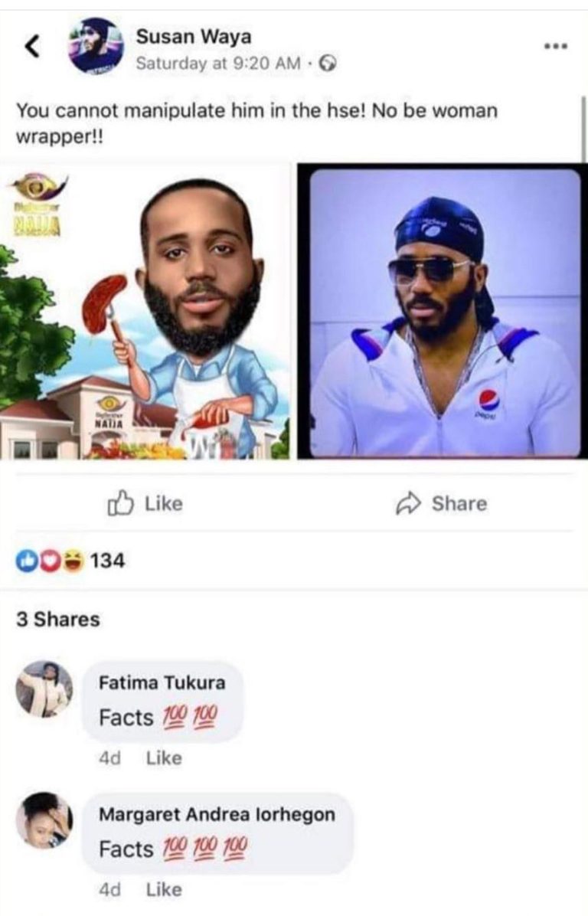Tap the back arrow icon
The width and height of the screenshot is (588, 916).
click(33, 45)
